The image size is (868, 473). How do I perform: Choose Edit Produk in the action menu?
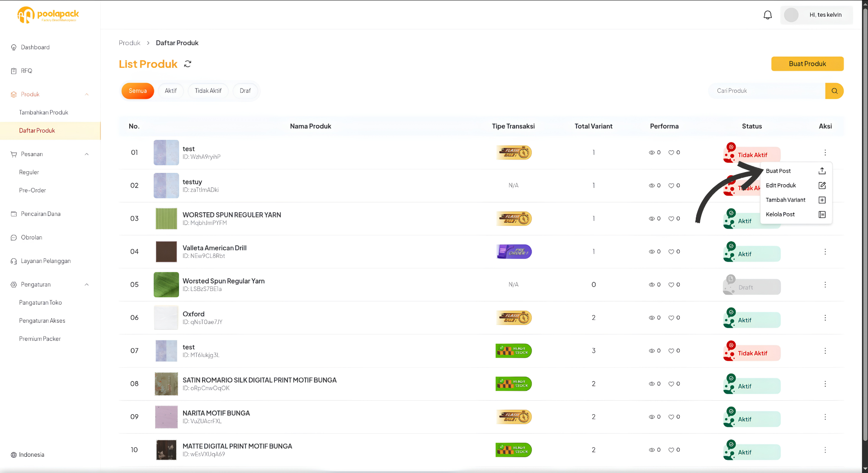click(796, 185)
